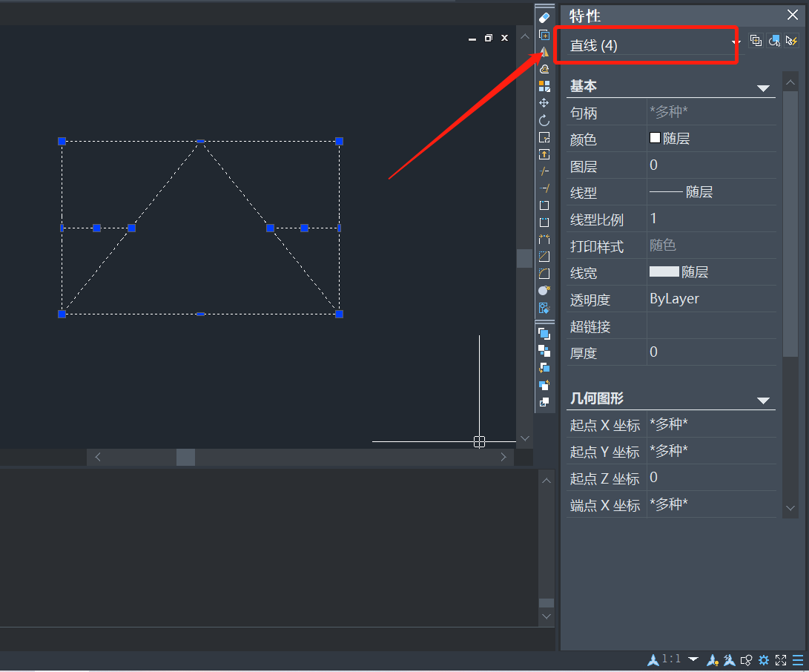Close the 特性 properties panel
This screenshot has height=672, width=809.
click(793, 14)
